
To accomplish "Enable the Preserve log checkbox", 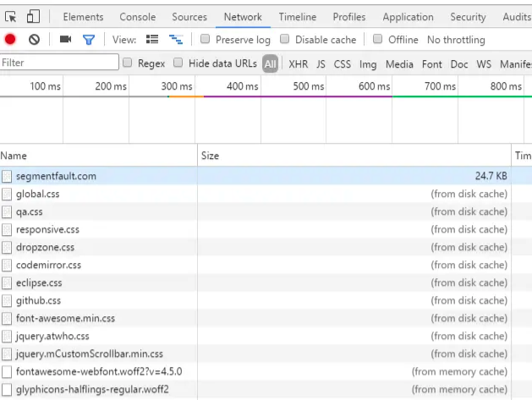I will [206, 39].
